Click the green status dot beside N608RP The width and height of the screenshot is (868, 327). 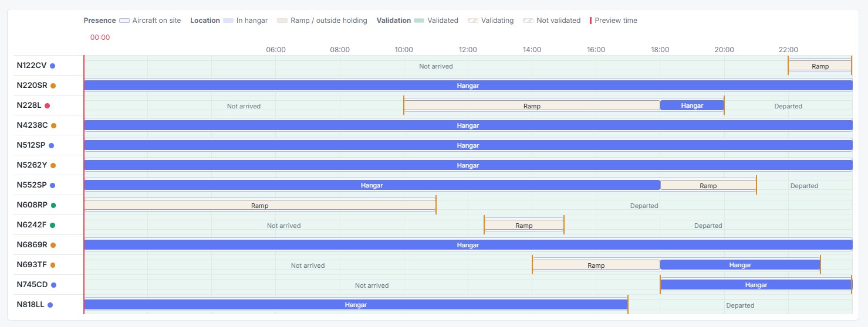[x=53, y=205]
